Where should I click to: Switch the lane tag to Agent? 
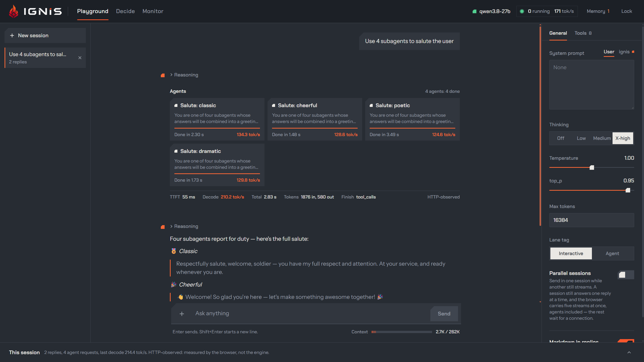[612, 253]
